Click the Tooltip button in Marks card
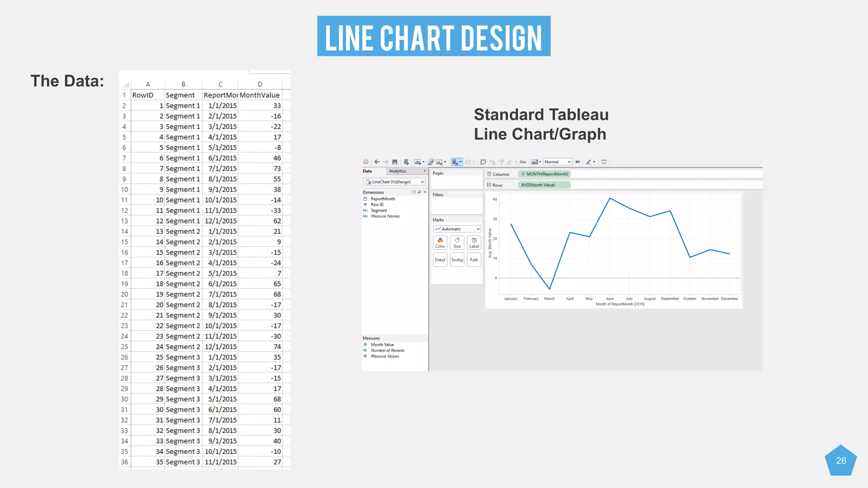The height and width of the screenshot is (488, 868). [x=457, y=260]
